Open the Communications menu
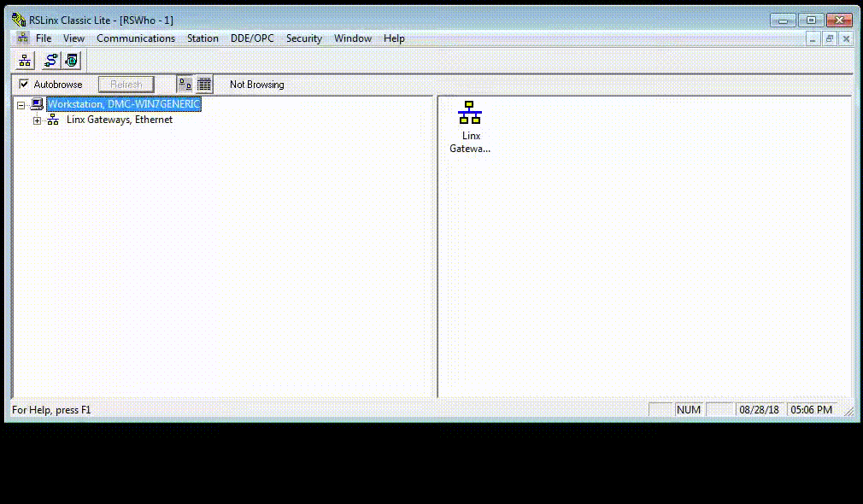863x504 pixels. coord(136,38)
